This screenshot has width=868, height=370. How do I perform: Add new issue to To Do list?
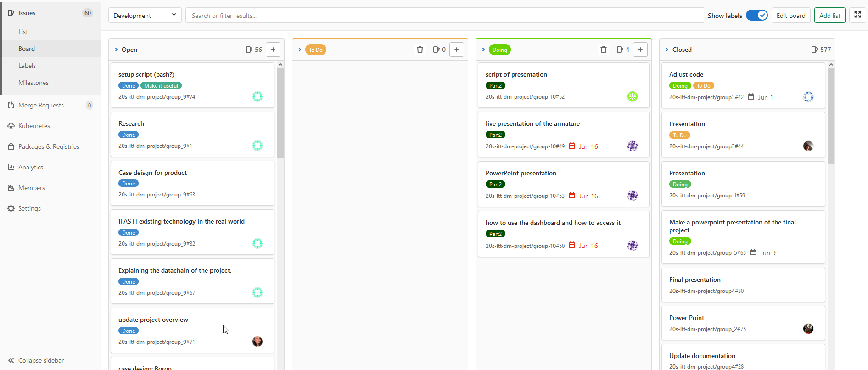[x=457, y=50]
